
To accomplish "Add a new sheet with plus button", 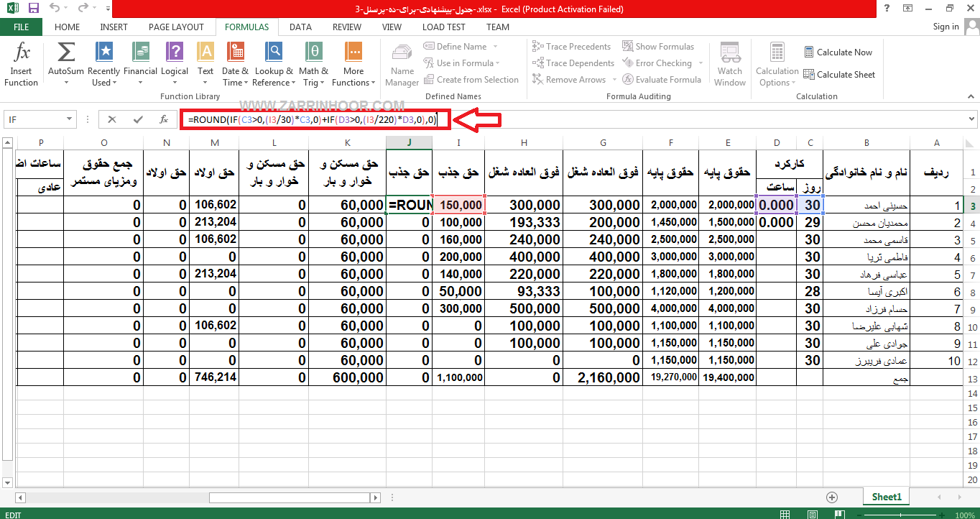I will [x=832, y=497].
